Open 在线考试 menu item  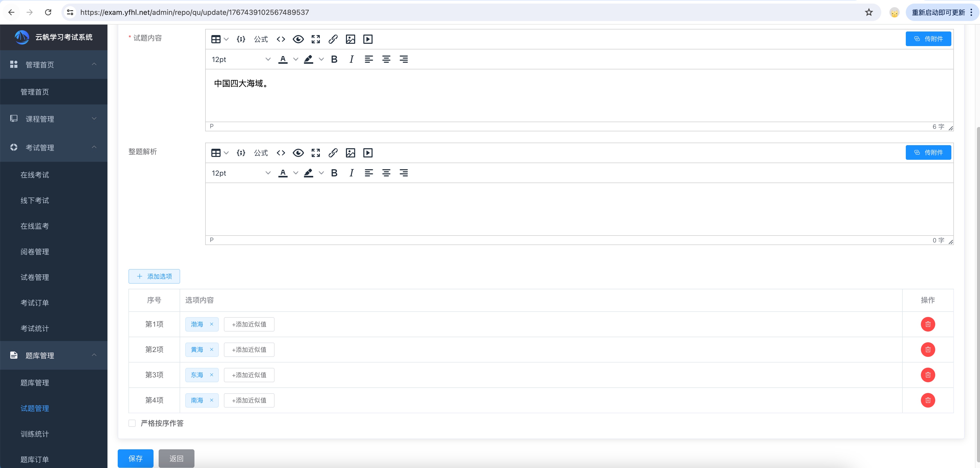(x=54, y=175)
